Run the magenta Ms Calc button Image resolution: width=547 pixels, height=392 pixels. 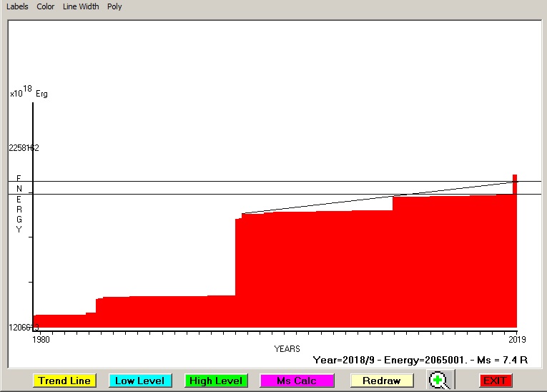pyautogui.click(x=297, y=381)
